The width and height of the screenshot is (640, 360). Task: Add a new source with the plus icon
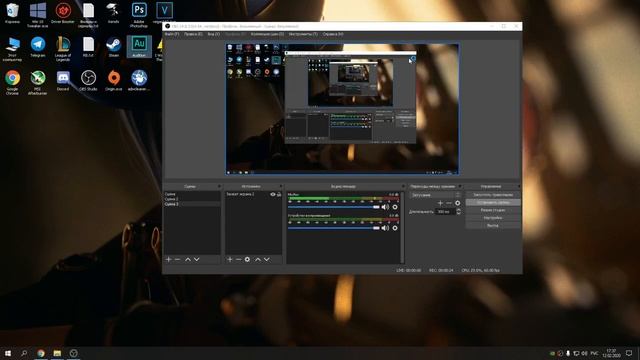[x=230, y=260]
